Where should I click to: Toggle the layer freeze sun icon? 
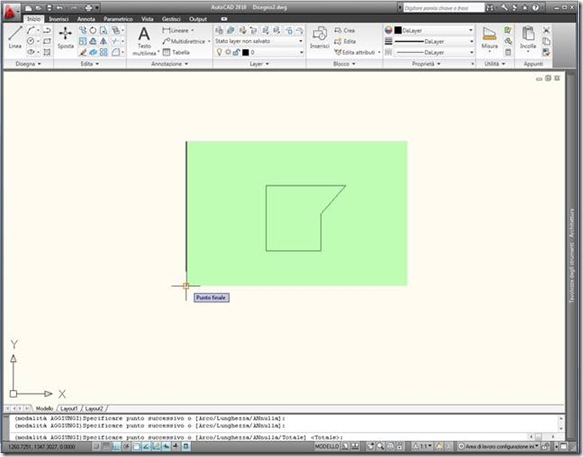tap(228, 52)
